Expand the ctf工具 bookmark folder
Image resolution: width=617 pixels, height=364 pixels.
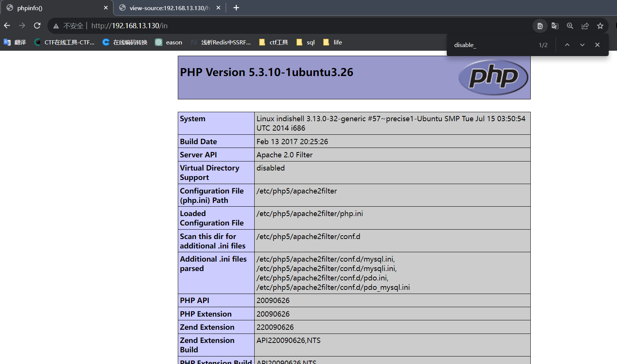pos(273,42)
